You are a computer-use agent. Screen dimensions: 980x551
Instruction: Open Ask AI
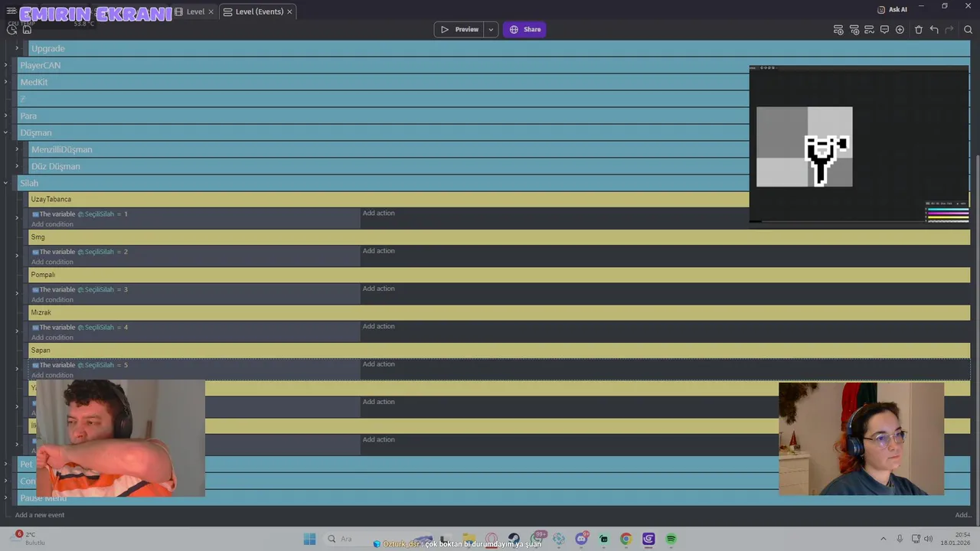(892, 9)
